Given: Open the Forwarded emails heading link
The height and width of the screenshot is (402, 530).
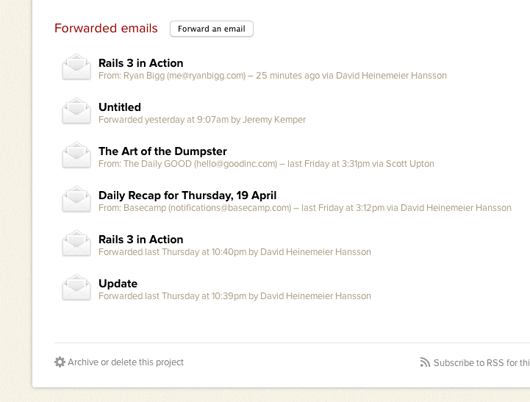Looking at the screenshot, I should 106,28.
